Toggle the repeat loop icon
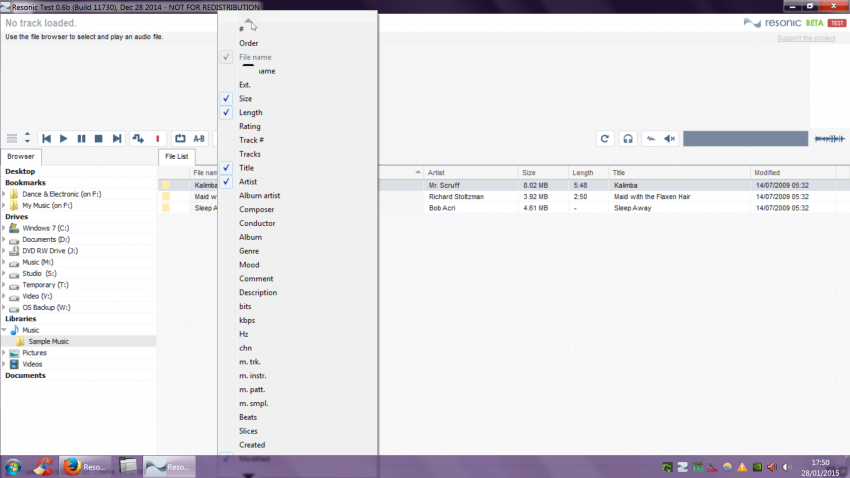 click(180, 139)
